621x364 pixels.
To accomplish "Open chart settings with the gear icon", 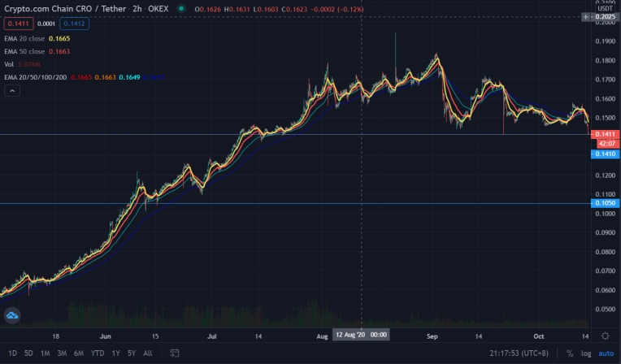I will pos(606,336).
